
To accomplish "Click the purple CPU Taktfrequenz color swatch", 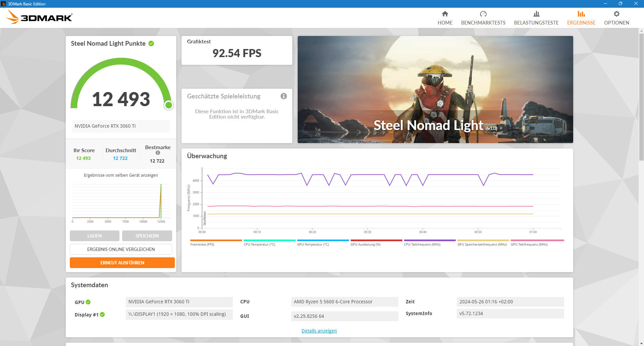I will 430,241.
